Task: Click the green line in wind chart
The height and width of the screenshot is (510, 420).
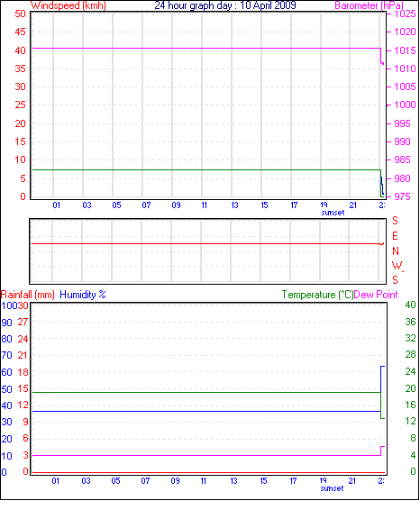Action: point(206,169)
